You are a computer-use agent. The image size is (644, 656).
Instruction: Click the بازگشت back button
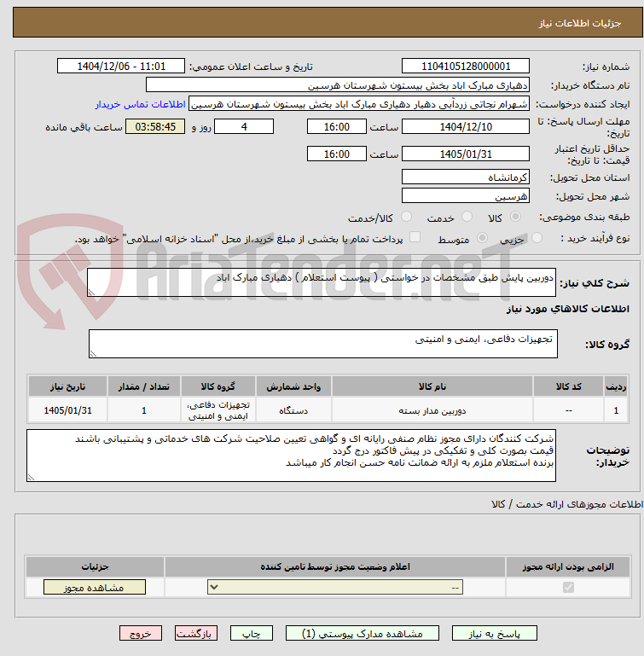pyautogui.click(x=196, y=634)
